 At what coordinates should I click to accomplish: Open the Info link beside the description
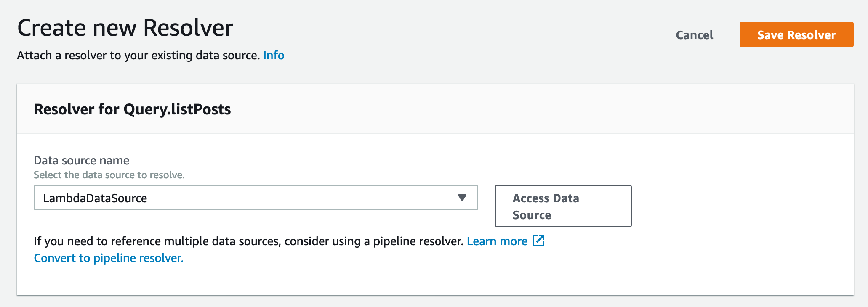(x=274, y=55)
